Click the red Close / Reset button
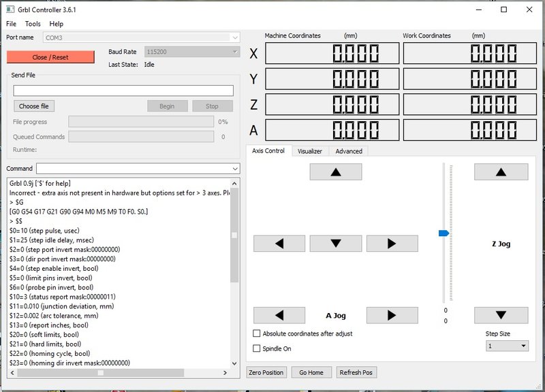The height and width of the screenshot is (392, 545). [x=50, y=57]
